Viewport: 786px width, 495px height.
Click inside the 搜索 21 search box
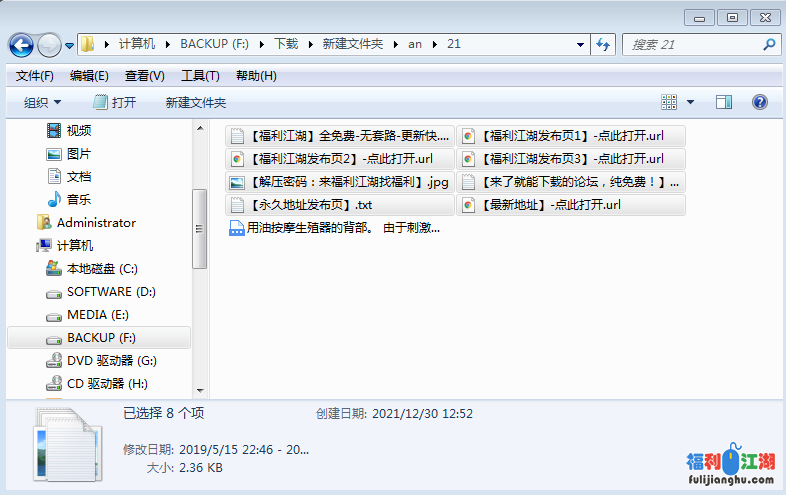[x=690, y=45]
